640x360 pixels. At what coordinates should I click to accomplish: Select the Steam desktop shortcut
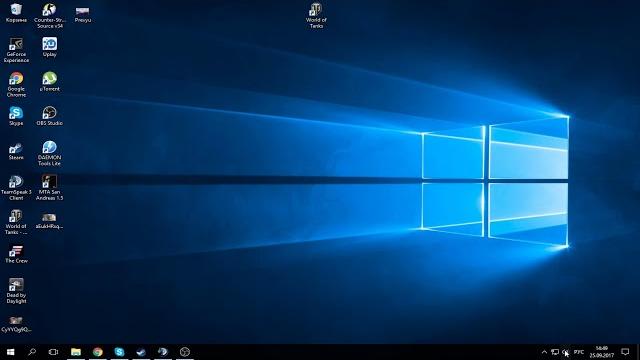pyautogui.click(x=16, y=151)
